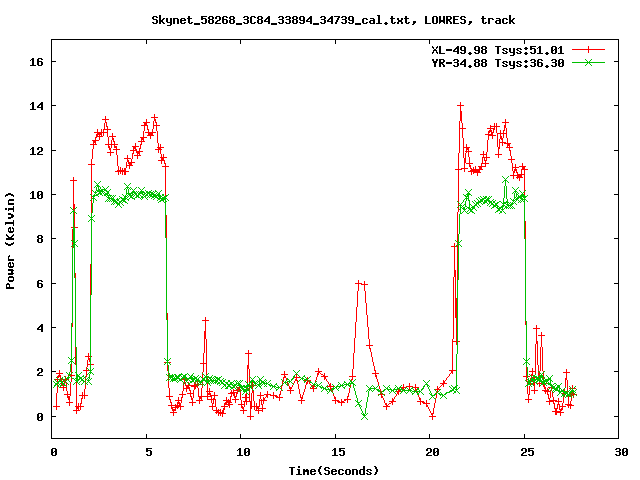Click the y-axis tick label 4
Image resolution: width=640 pixels, height=480 pixels.
(40, 328)
